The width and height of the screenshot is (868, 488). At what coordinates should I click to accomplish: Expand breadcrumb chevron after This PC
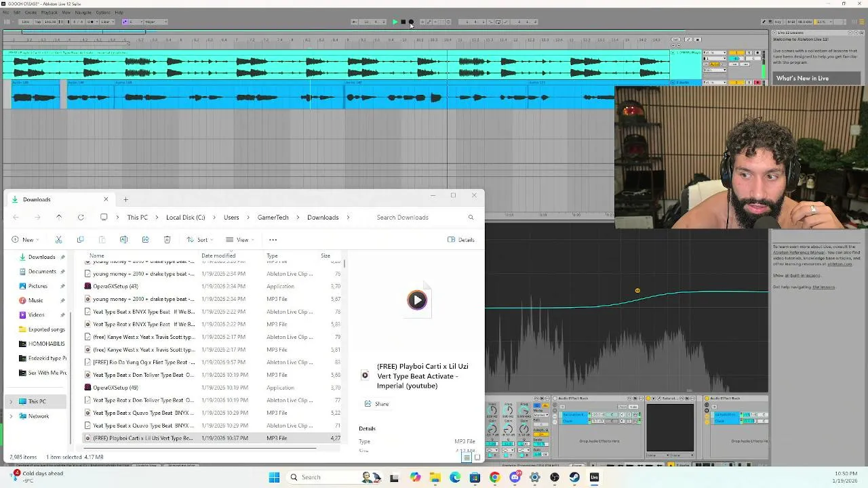[x=157, y=218]
